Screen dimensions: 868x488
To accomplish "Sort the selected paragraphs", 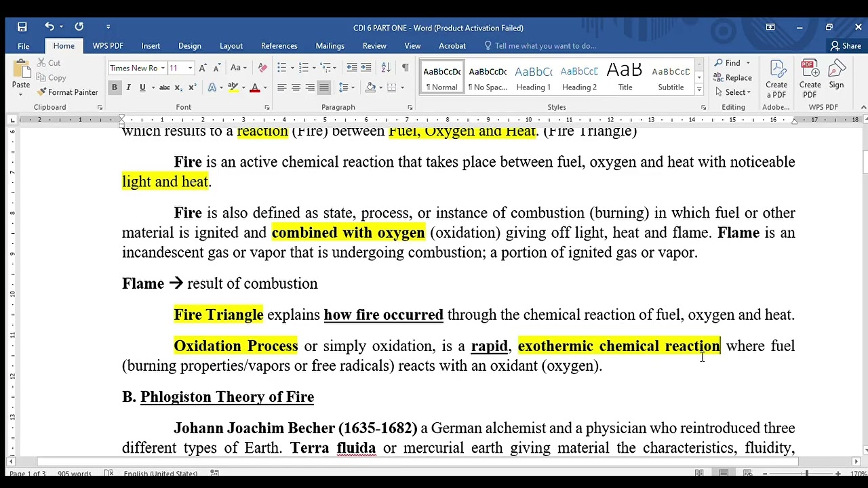I will point(386,68).
